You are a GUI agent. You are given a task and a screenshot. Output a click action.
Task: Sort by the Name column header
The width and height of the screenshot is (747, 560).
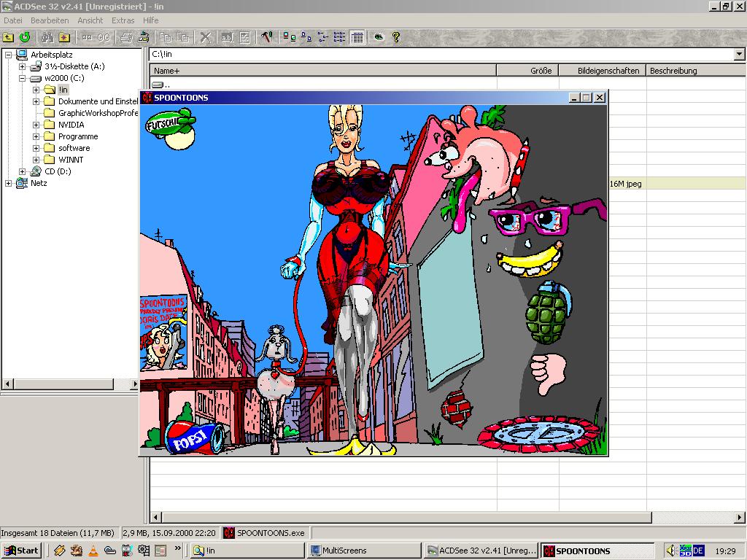323,71
